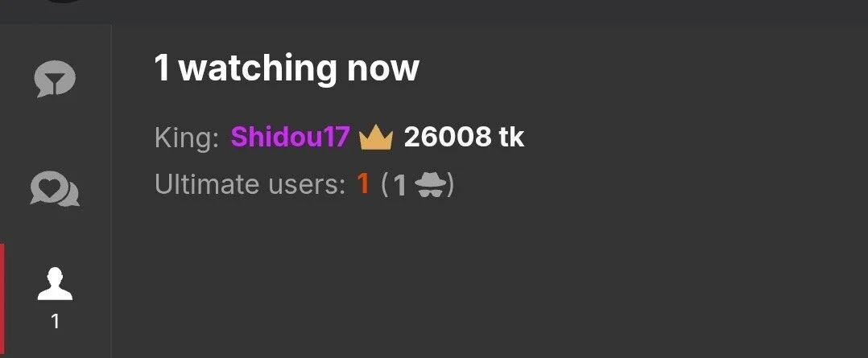This screenshot has width=868, height=358.
Task: Click the vertical divider beside the sidebar
Action: pyautogui.click(x=111, y=191)
